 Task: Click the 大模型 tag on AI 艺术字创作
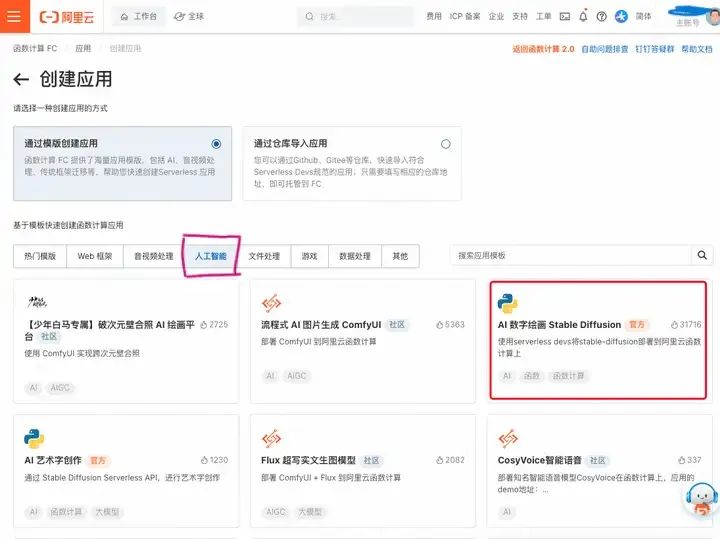[107, 511]
